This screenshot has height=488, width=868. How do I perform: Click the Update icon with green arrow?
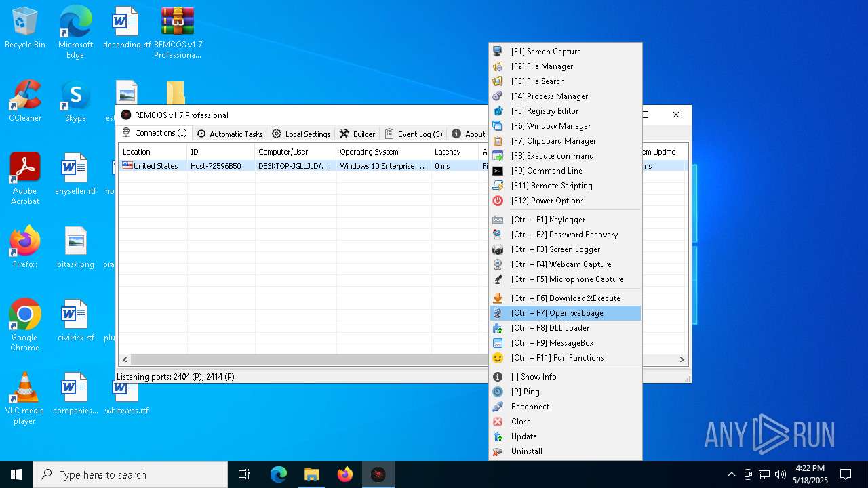tap(498, 436)
